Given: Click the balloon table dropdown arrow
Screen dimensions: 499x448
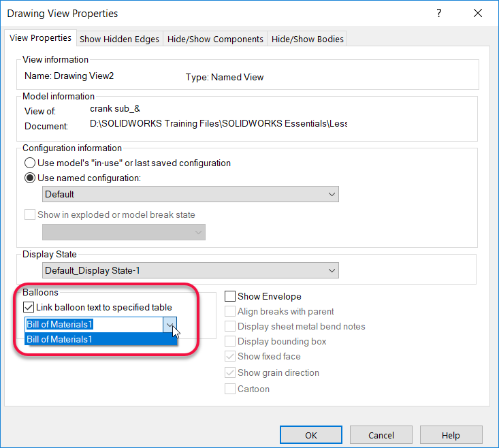Looking at the screenshot, I should click(x=170, y=325).
